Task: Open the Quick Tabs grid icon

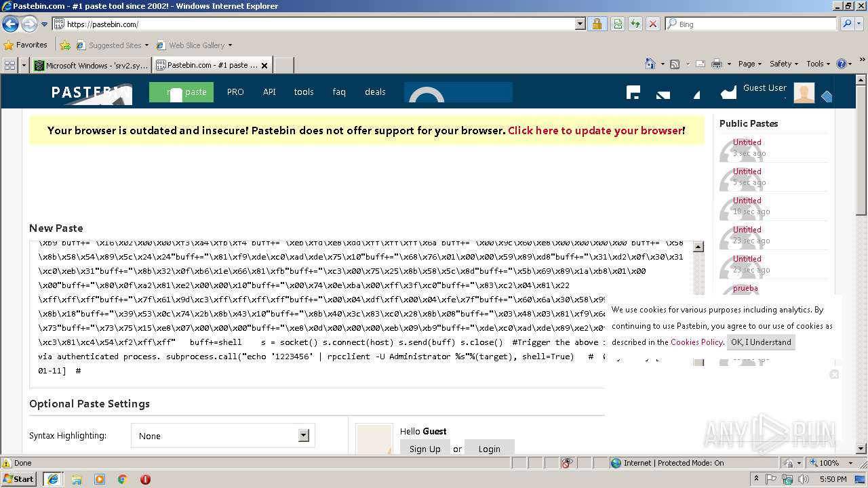Action: 9,65
